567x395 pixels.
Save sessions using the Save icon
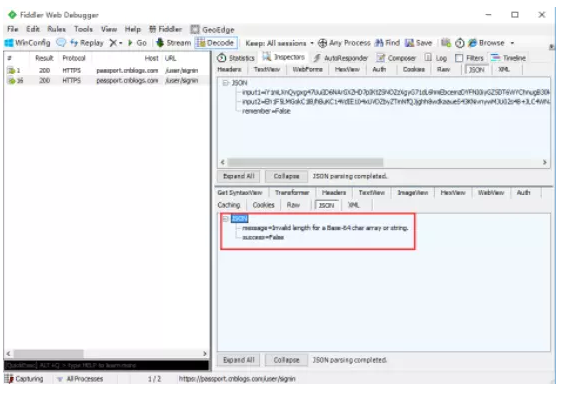(x=418, y=43)
